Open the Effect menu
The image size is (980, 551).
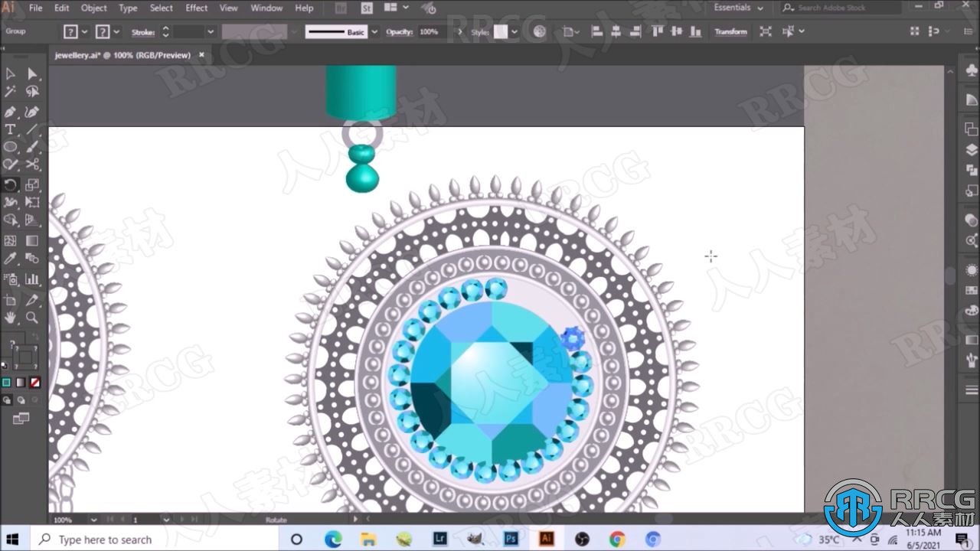[197, 8]
